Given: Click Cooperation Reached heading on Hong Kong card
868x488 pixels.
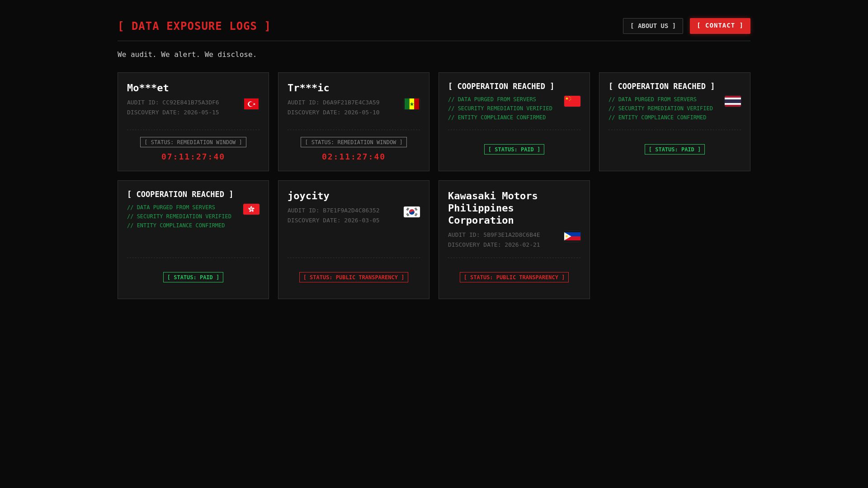Looking at the screenshot, I should [180, 194].
